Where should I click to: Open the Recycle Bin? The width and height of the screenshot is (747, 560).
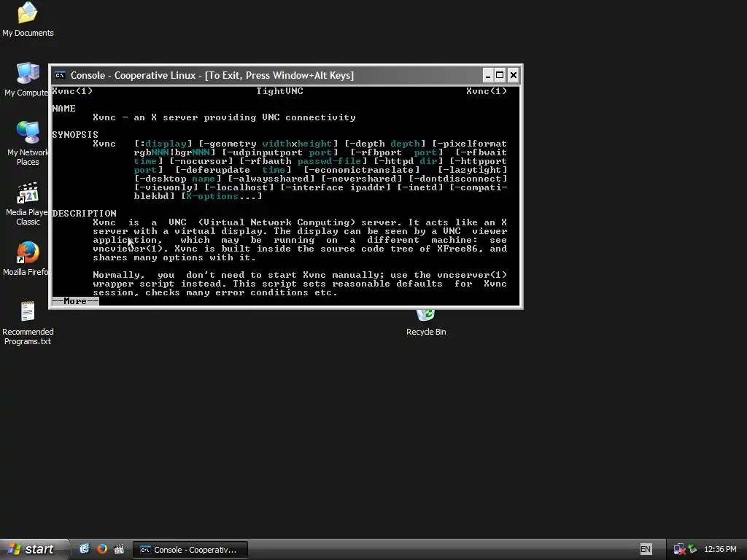[x=426, y=322]
